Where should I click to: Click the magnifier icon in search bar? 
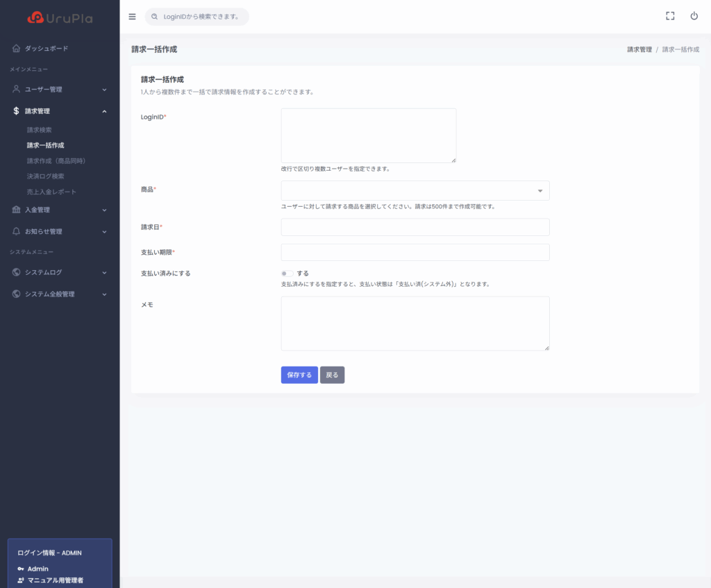[x=155, y=17]
